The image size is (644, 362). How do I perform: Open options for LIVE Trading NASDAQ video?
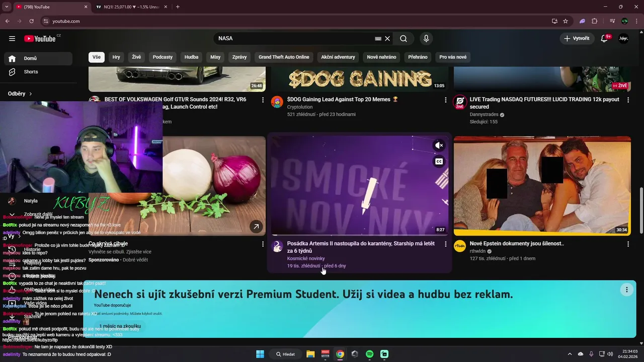tap(628, 100)
